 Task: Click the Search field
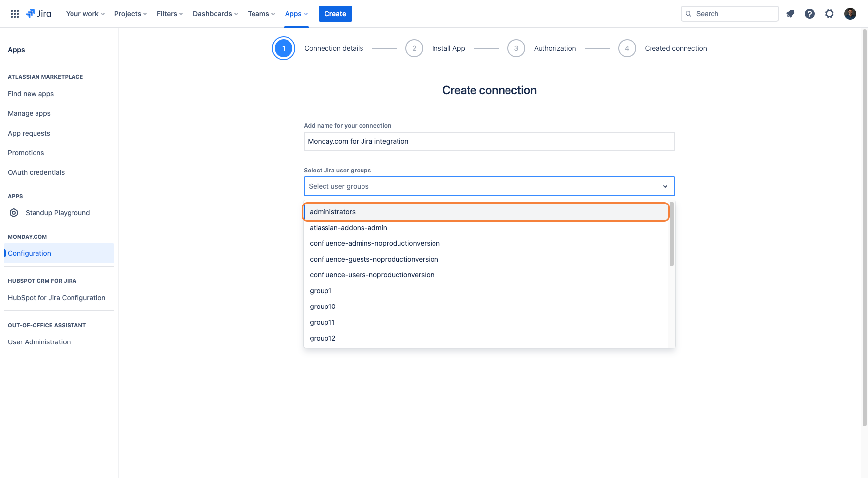(730, 14)
